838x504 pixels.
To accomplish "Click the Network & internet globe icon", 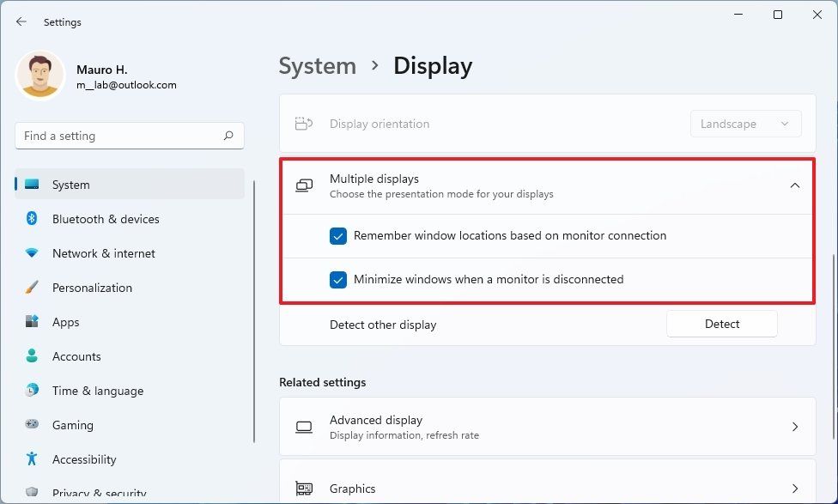I will (x=31, y=253).
